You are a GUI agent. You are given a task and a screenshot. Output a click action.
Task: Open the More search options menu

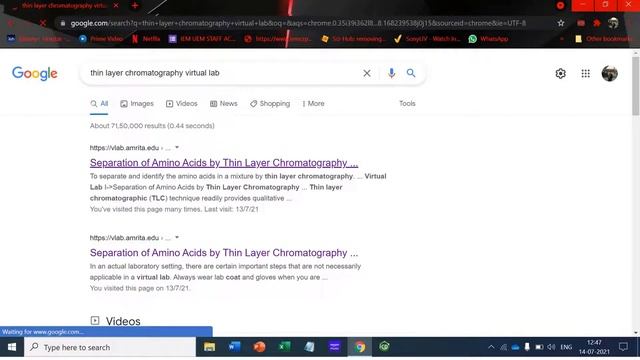(x=313, y=104)
